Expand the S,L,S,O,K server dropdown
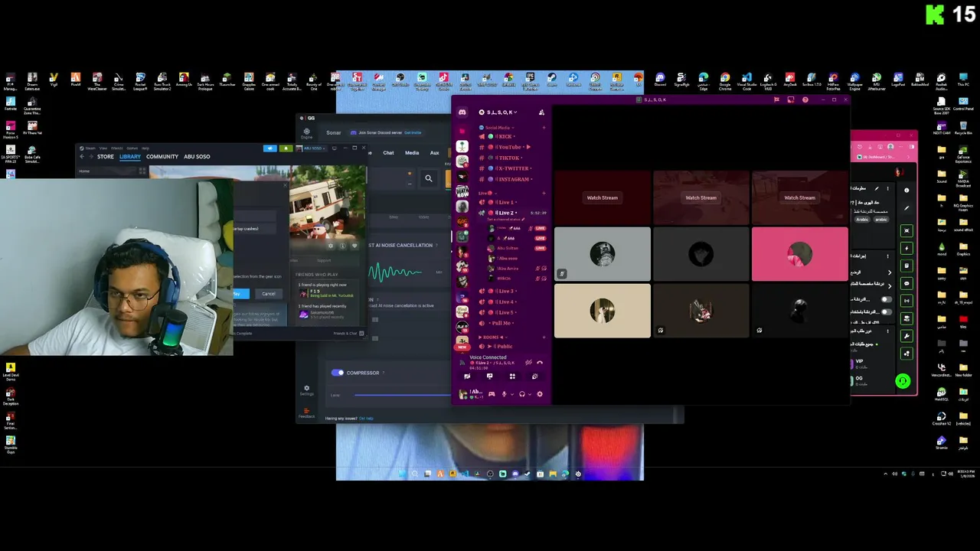The image size is (980, 551). (x=501, y=112)
